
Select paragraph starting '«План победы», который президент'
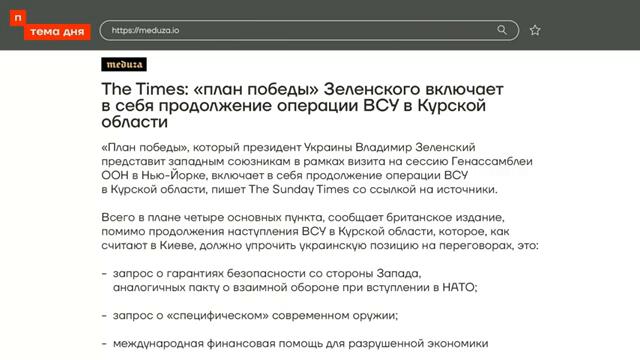pyautogui.click(x=317, y=168)
